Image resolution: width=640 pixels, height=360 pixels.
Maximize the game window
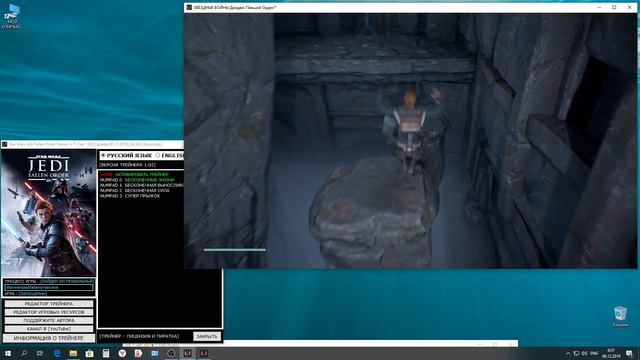(614, 7)
